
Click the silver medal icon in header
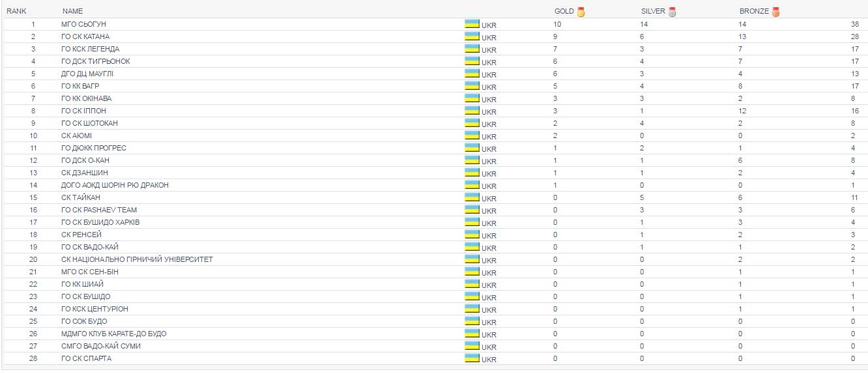pos(673,12)
